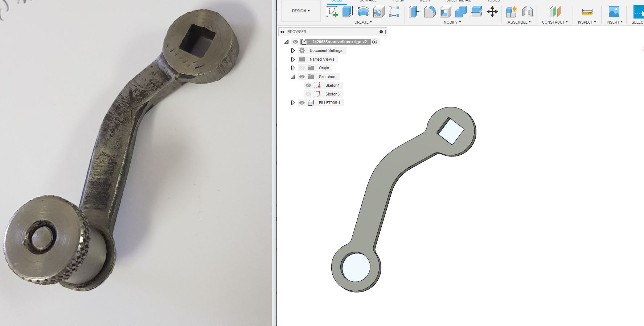Collapse the Browser panel with double arrows

pyautogui.click(x=282, y=32)
